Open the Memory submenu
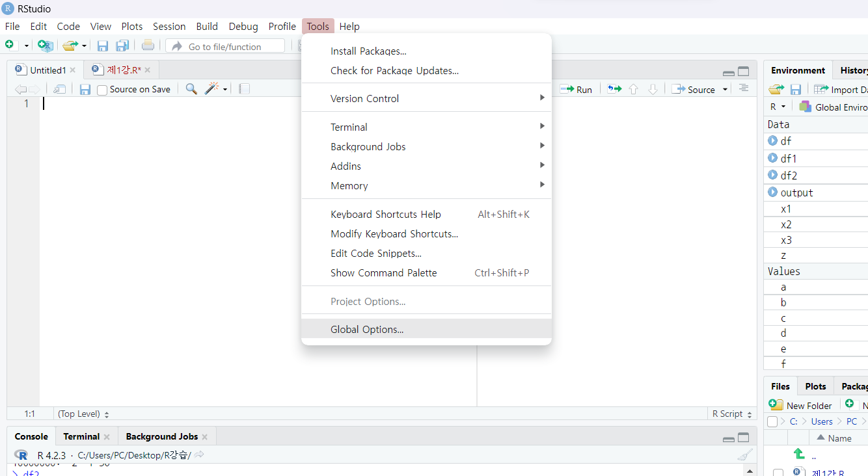This screenshot has width=868, height=476. click(426, 186)
